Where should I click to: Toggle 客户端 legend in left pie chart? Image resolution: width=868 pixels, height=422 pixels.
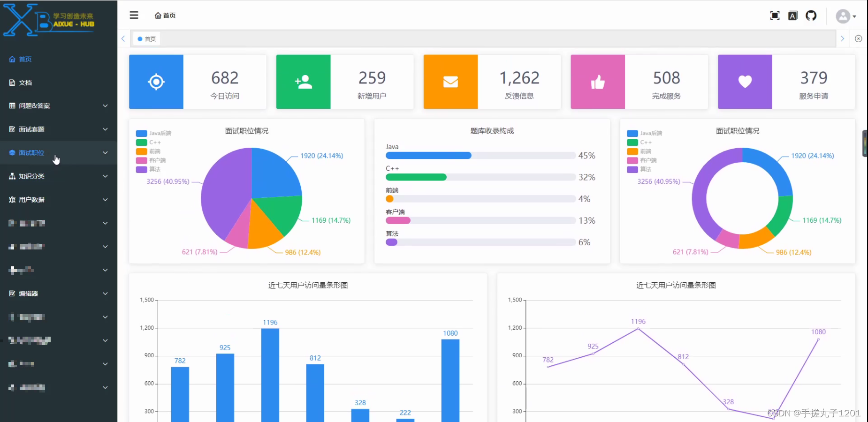click(x=151, y=160)
